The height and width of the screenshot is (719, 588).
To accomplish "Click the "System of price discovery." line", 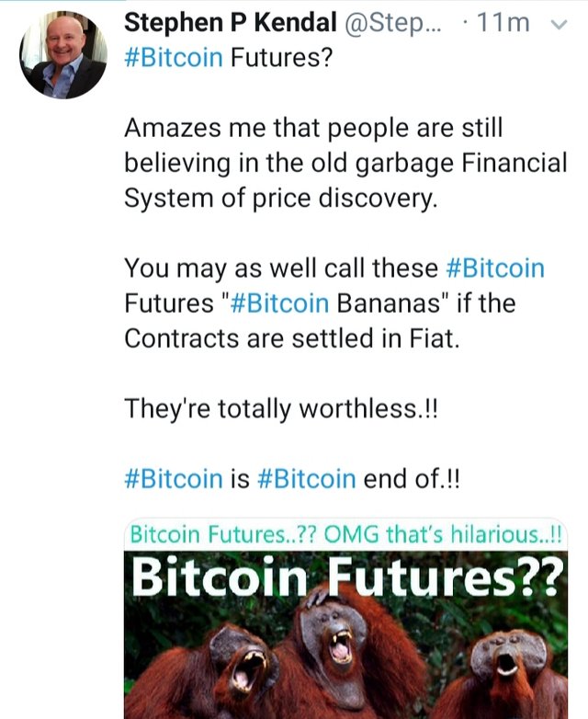I will pos(279,198).
